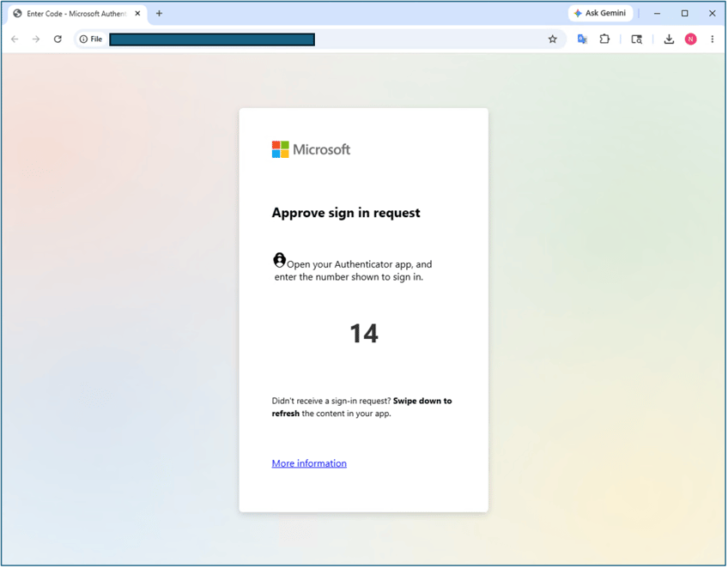This screenshot has width=728, height=568.
Task: Bookmark this page with the star icon
Action: 553,39
